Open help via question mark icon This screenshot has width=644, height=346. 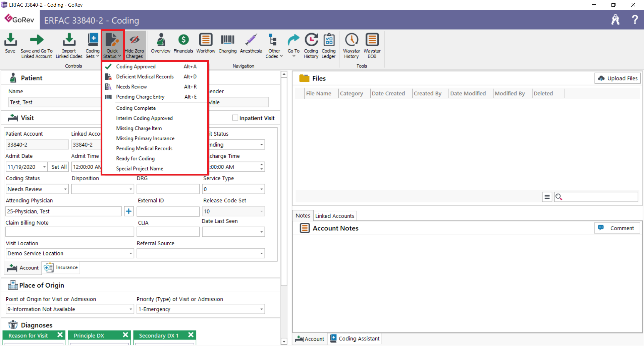coord(635,20)
